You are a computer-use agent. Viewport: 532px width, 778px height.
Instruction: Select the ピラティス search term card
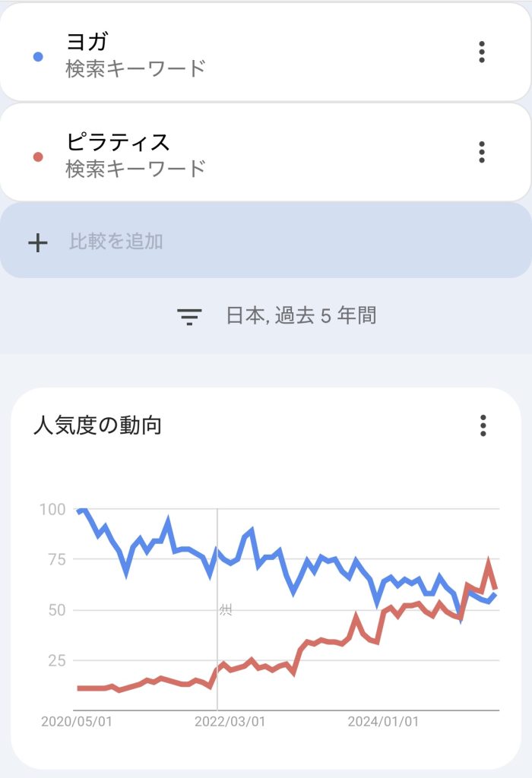(x=265, y=152)
